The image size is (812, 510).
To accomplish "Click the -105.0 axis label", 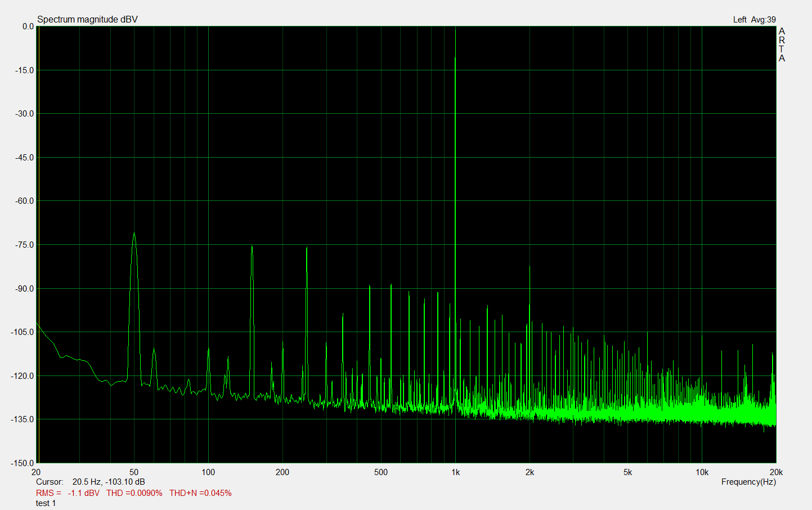I will [23, 332].
